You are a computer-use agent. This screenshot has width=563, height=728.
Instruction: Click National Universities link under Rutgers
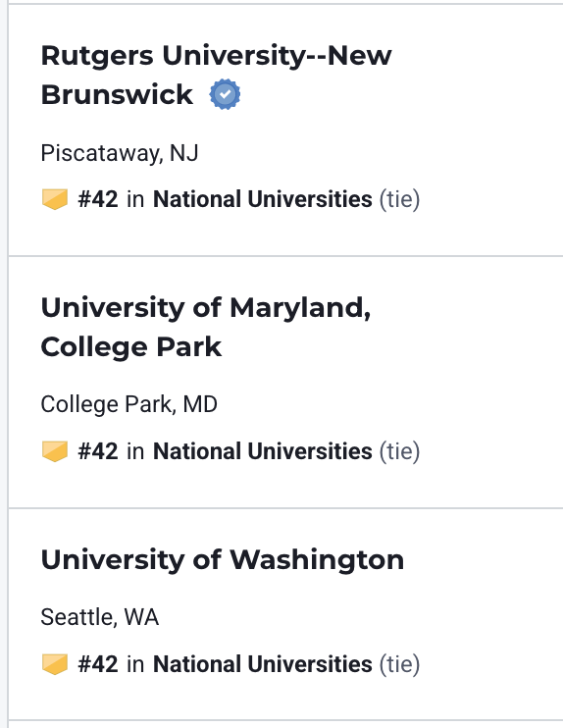(x=263, y=199)
